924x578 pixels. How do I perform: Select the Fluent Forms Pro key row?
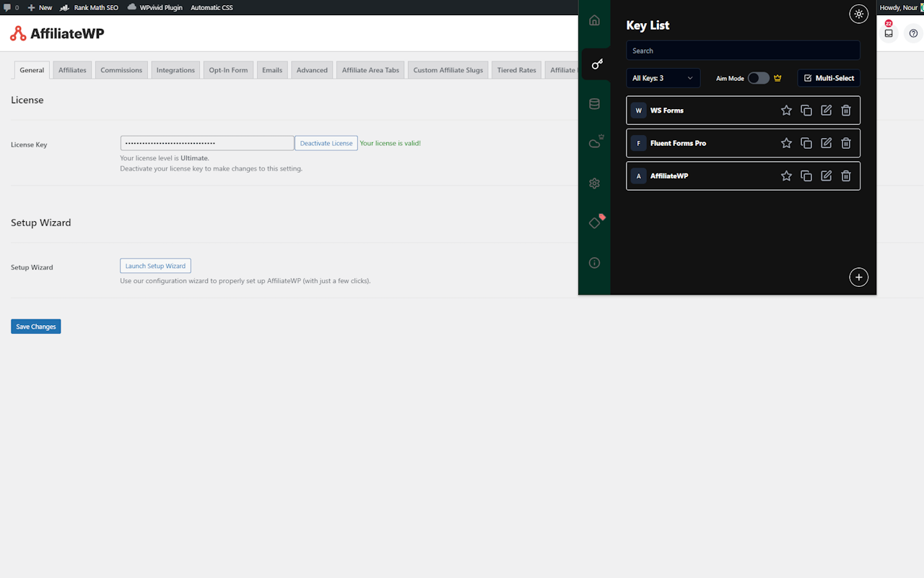[743, 143]
